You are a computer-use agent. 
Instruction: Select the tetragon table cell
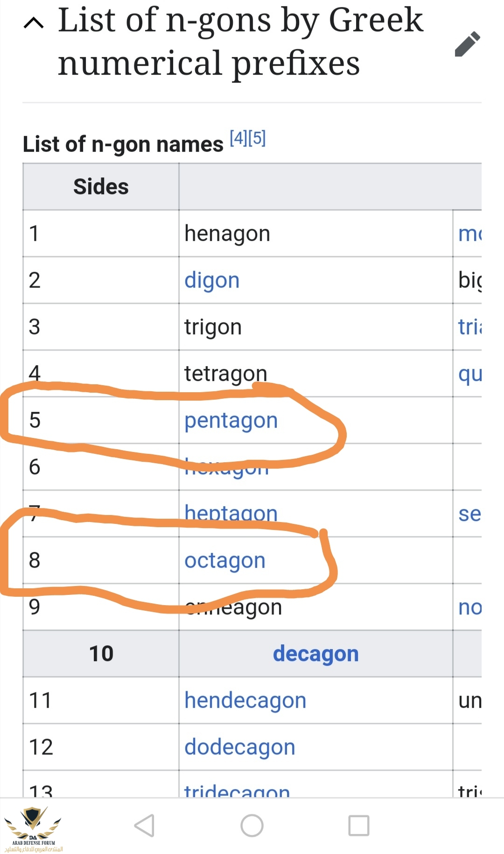click(x=226, y=373)
